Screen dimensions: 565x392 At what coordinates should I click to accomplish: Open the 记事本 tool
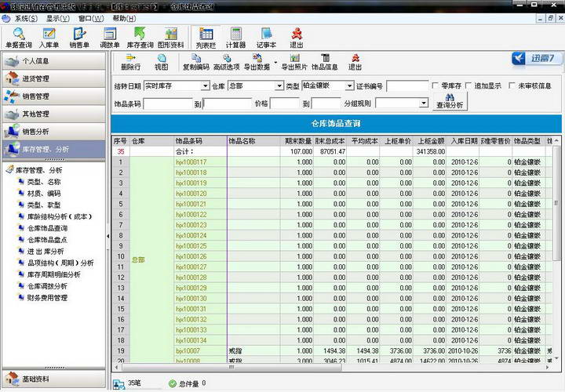[x=266, y=38]
